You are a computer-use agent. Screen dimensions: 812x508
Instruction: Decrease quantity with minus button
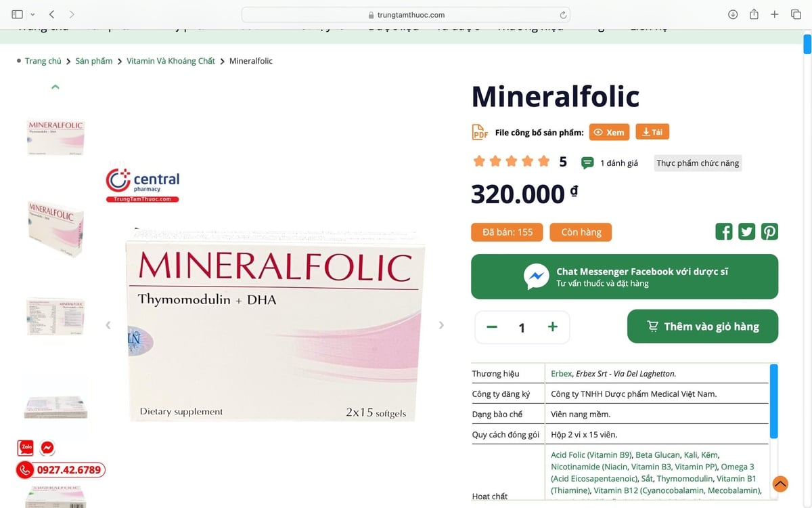tap(492, 327)
